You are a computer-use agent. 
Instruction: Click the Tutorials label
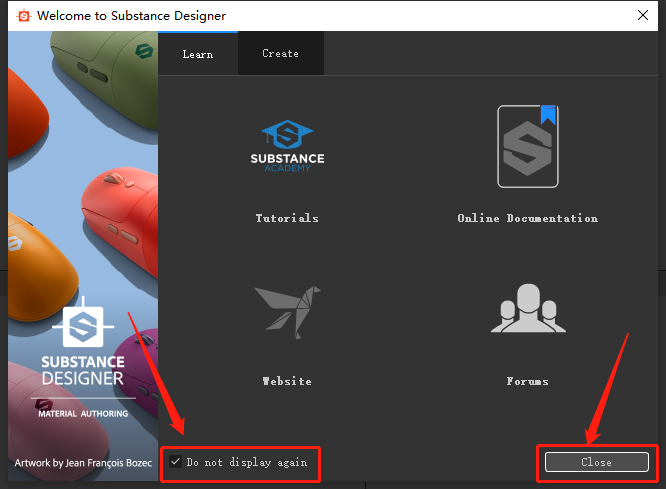point(287,218)
